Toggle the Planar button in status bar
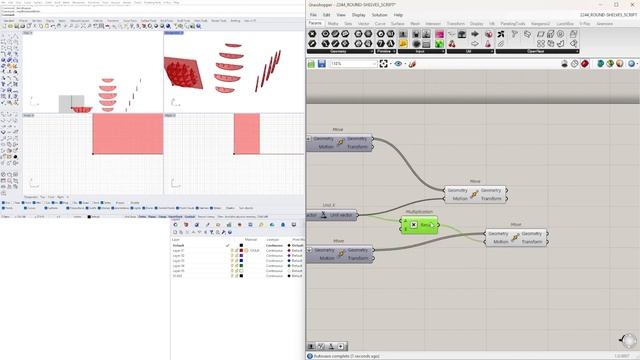Image resolution: width=640 pixels, height=360 pixels. (152, 216)
